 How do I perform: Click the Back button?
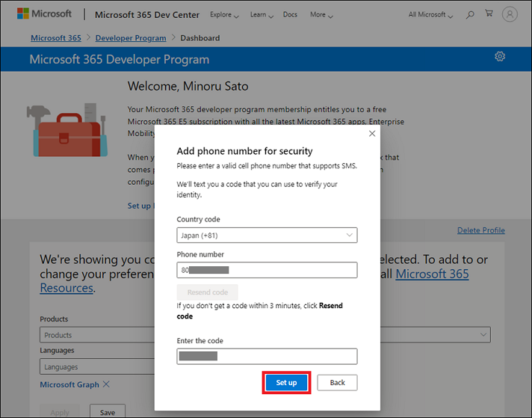pyautogui.click(x=337, y=383)
